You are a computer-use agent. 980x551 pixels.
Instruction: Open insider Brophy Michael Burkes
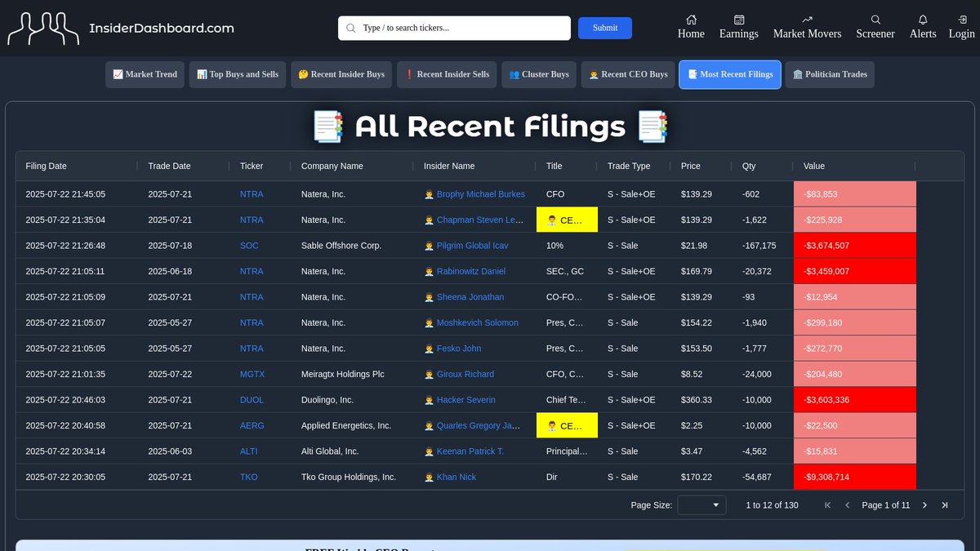[481, 194]
